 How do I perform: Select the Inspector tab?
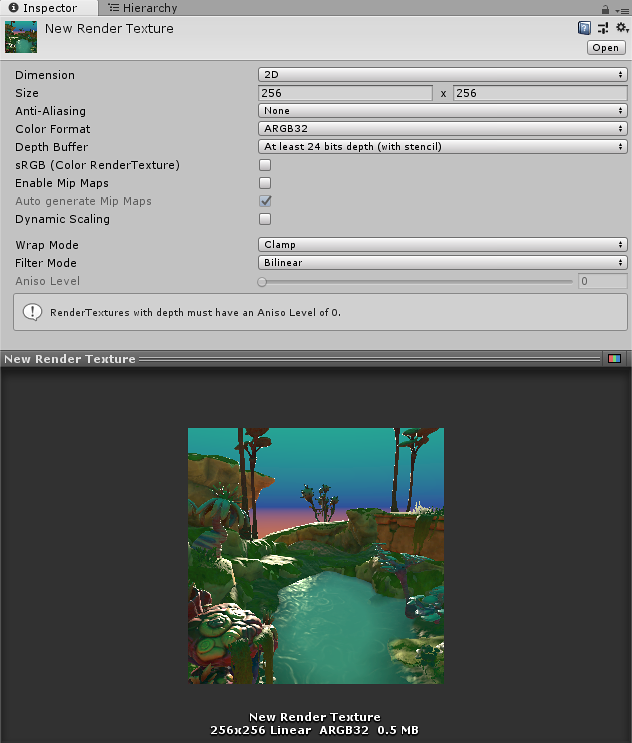43,8
